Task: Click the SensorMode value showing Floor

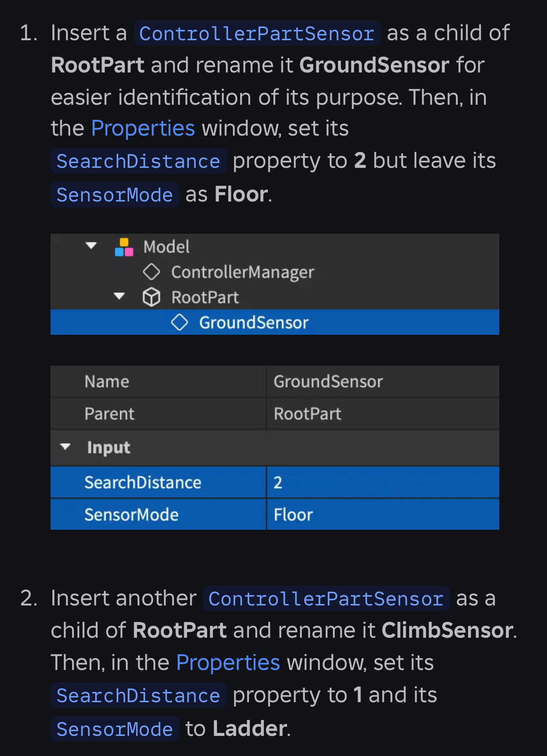Action: click(382, 515)
